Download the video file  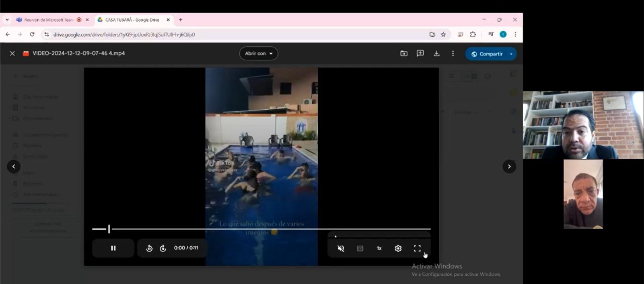436,53
